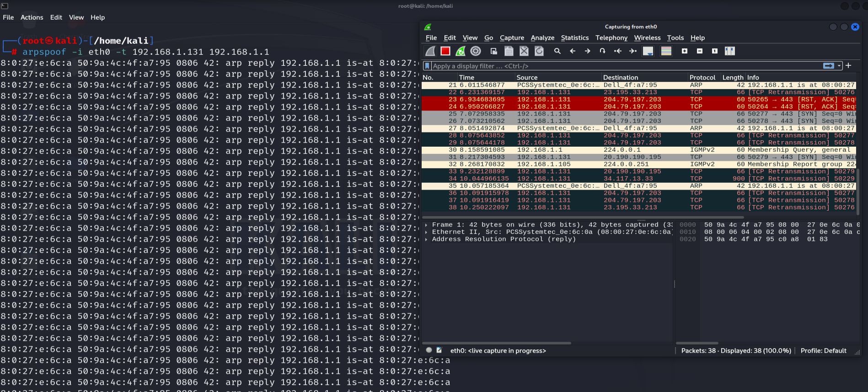Image resolution: width=868 pixels, height=392 pixels.
Task: Jump to the first packet icon
Action: click(618, 51)
